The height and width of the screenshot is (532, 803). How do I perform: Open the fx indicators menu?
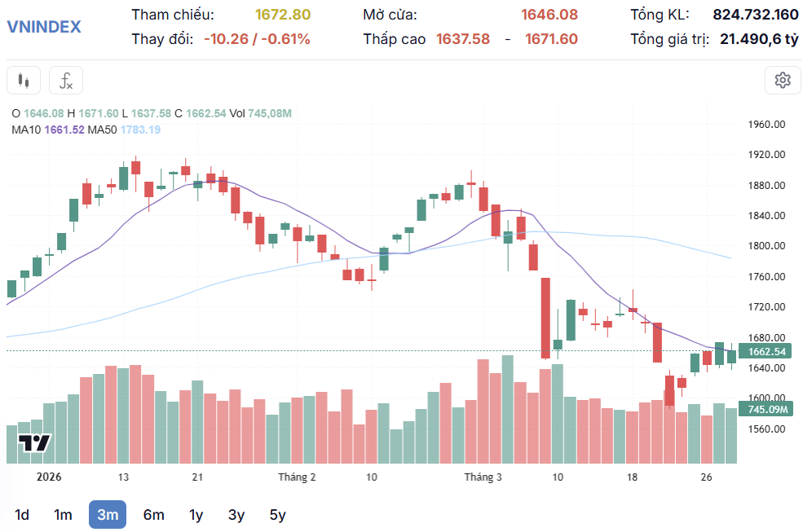pos(66,81)
